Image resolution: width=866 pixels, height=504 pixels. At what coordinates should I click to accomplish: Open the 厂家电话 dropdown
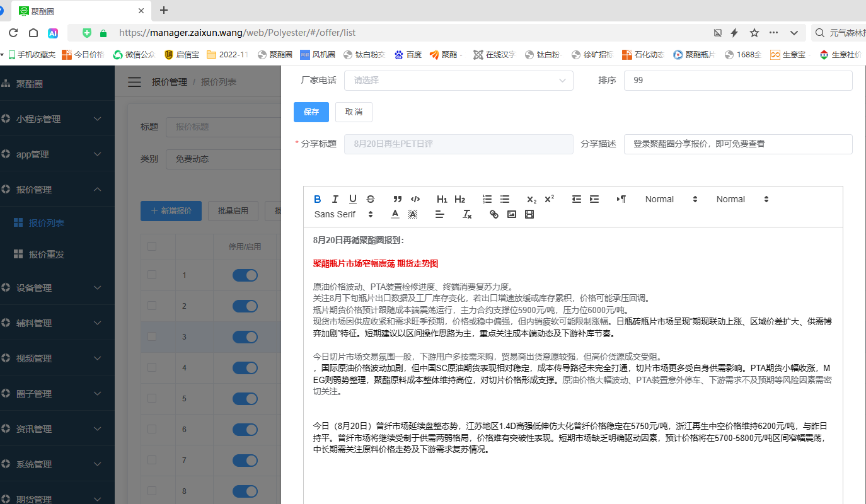458,81
